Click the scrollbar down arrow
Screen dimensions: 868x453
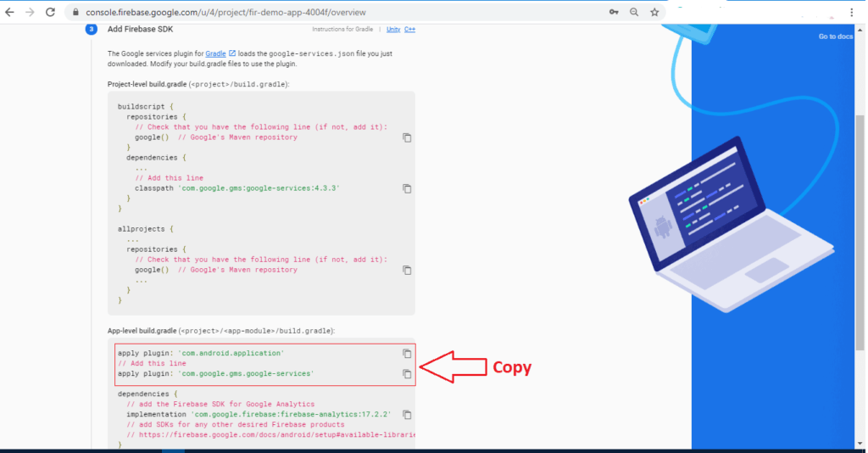[x=860, y=444]
